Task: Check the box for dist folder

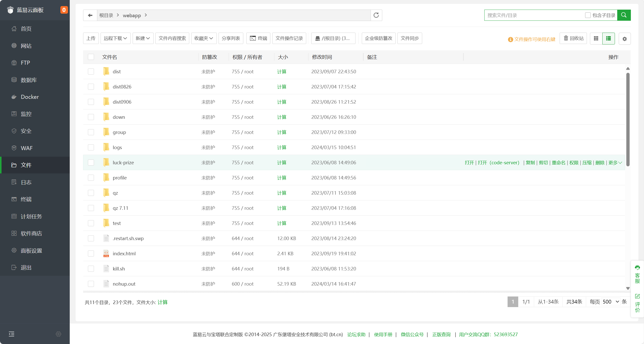Action: tap(91, 72)
